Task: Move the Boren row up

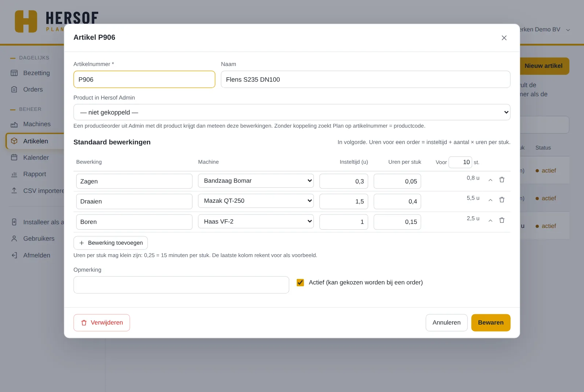Action: point(491,220)
